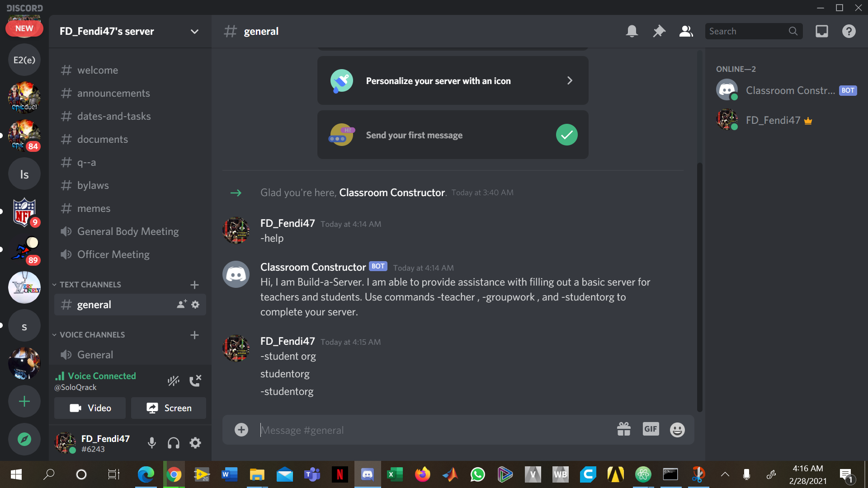This screenshot has width=868, height=488.
Task: Switch to the announcements channel
Action: (113, 93)
